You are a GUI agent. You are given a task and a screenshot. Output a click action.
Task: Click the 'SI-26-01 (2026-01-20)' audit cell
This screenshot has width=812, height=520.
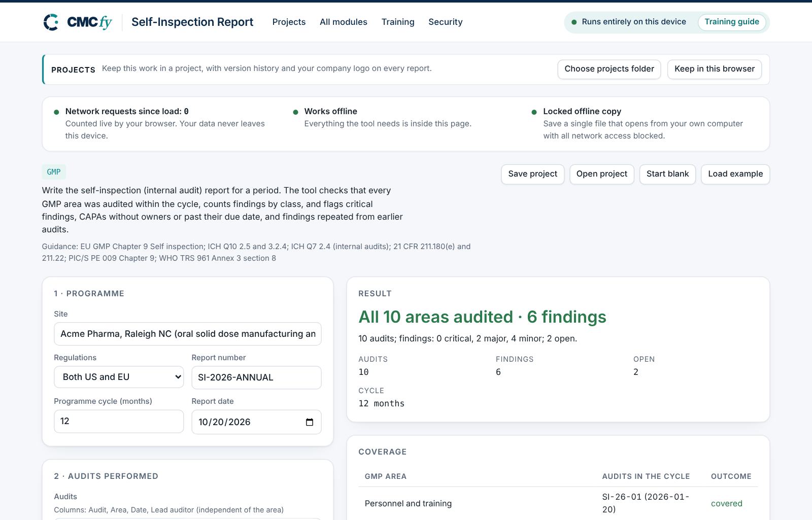646,503
